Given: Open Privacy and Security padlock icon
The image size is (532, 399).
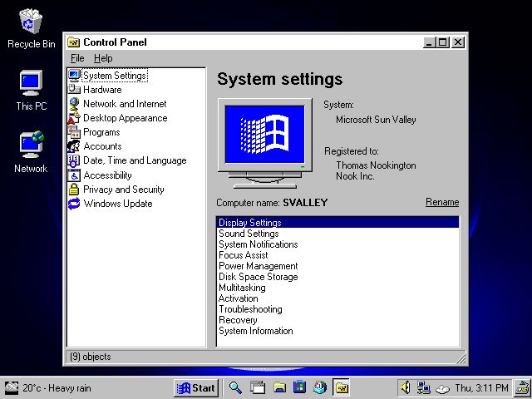Looking at the screenshot, I should click(74, 190).
